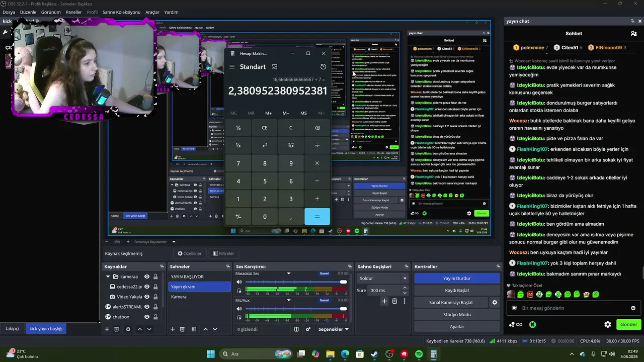
Task: Open advanced audio properties gears icon
Action: 308,329
